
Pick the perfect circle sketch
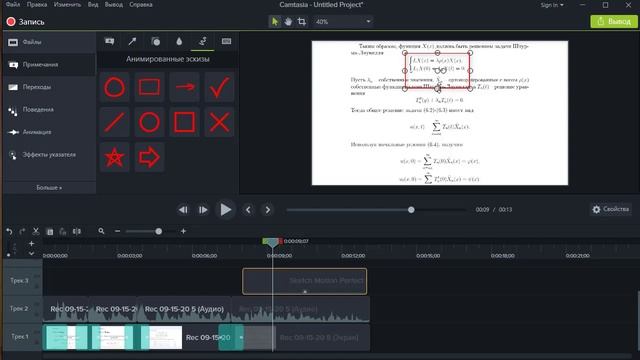(x=149, y=122)
